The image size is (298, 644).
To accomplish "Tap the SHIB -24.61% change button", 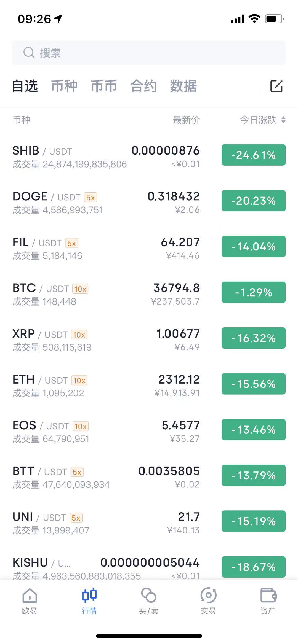I will point(253,155).
